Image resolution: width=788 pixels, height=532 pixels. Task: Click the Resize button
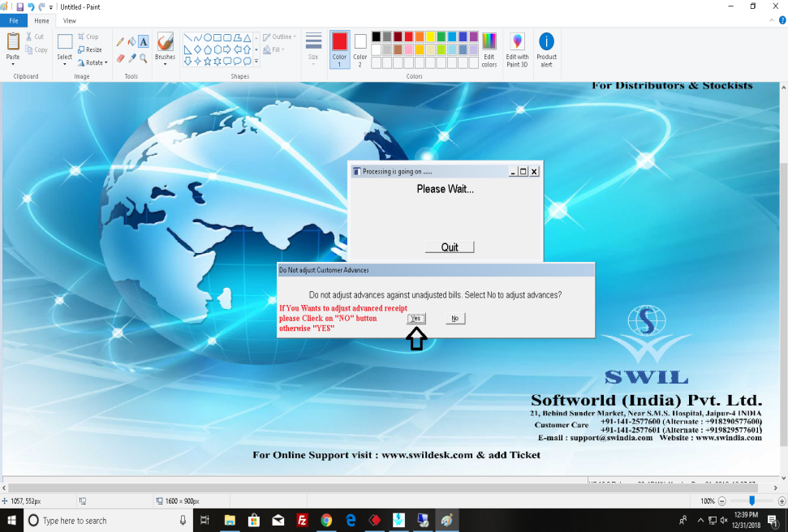coord(90,49)
